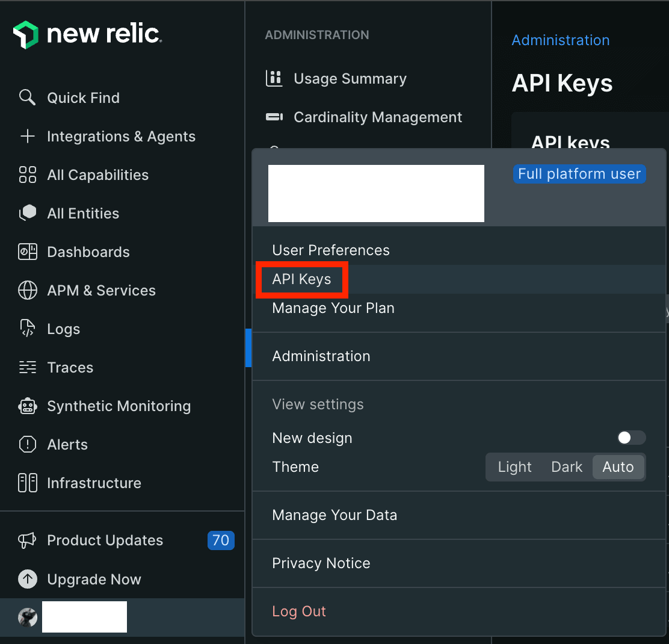Screen dimensions: 669x644
Task: Select the APM & Services globe icon
Action: [x=28, y=290]
